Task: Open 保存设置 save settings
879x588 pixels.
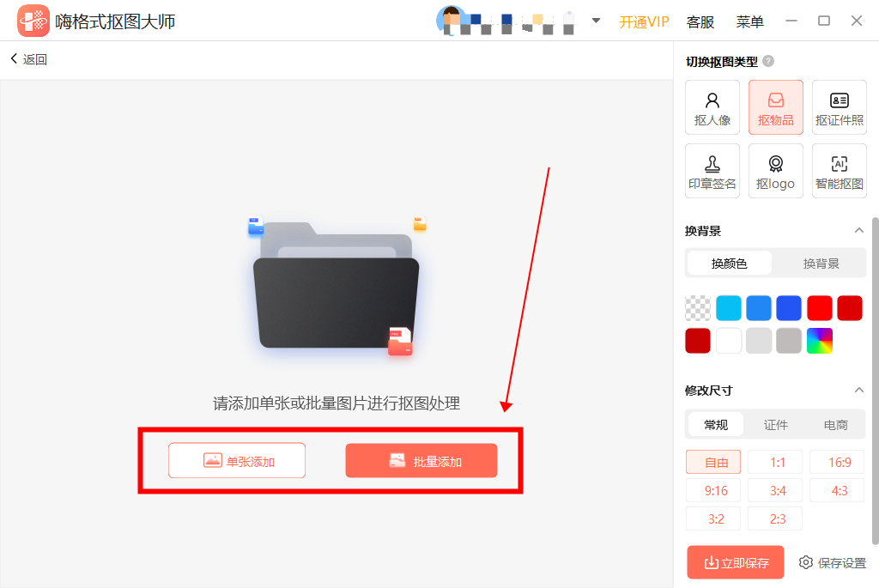Action: pos(832,563)
